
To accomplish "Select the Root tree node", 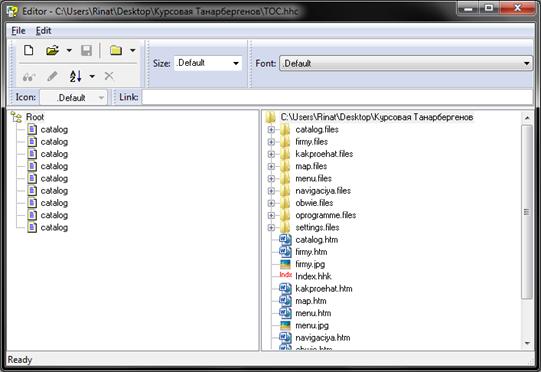I will click(35, 117).
